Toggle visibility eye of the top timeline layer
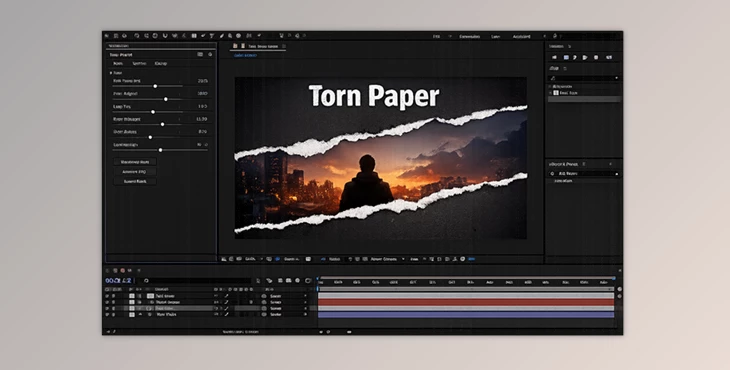Image resolution: width=730 pixels, height=370 pixels. pyautogui.click(x=107, y=296)
